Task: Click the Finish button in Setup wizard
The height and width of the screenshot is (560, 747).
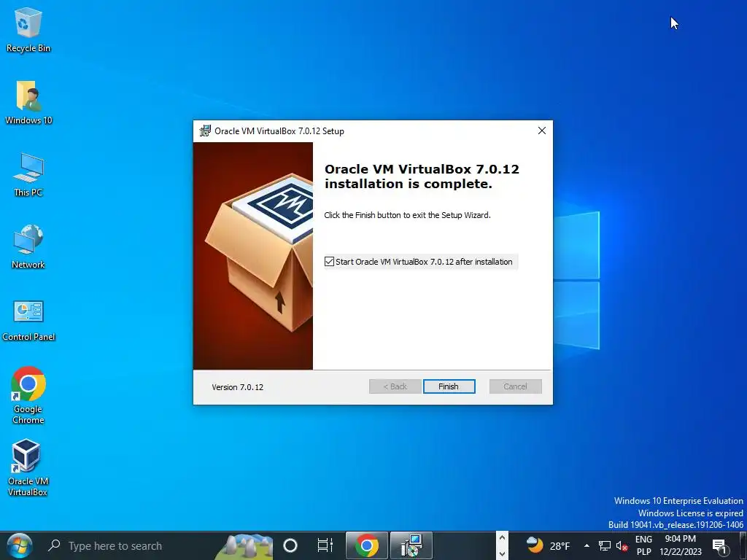Action: pyautogui.click(x=449, y=386)
